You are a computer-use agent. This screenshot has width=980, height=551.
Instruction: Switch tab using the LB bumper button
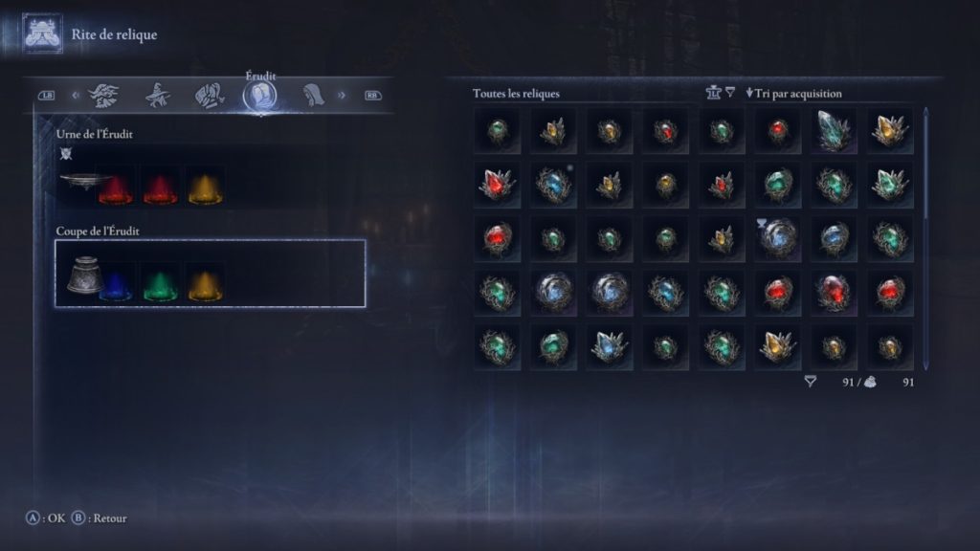click(x=47, y=96)
